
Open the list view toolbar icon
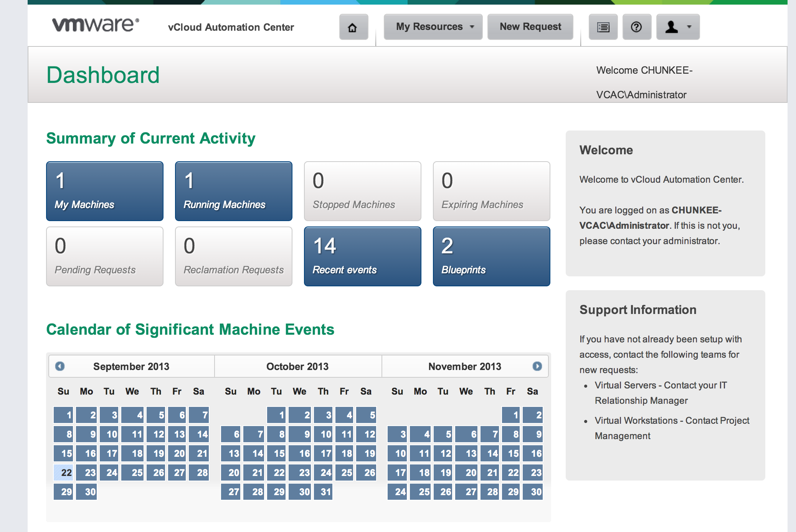(x=603, y=27)
